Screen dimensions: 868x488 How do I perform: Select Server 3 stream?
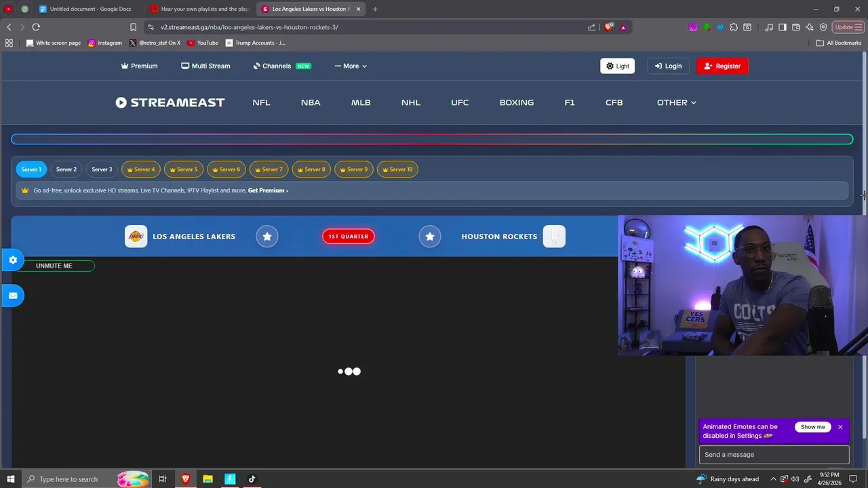coord(102,169)
